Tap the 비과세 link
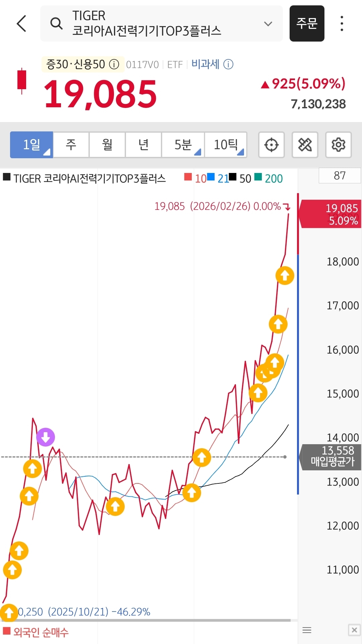This screenshot has height=644, width=362. [205, 64]
